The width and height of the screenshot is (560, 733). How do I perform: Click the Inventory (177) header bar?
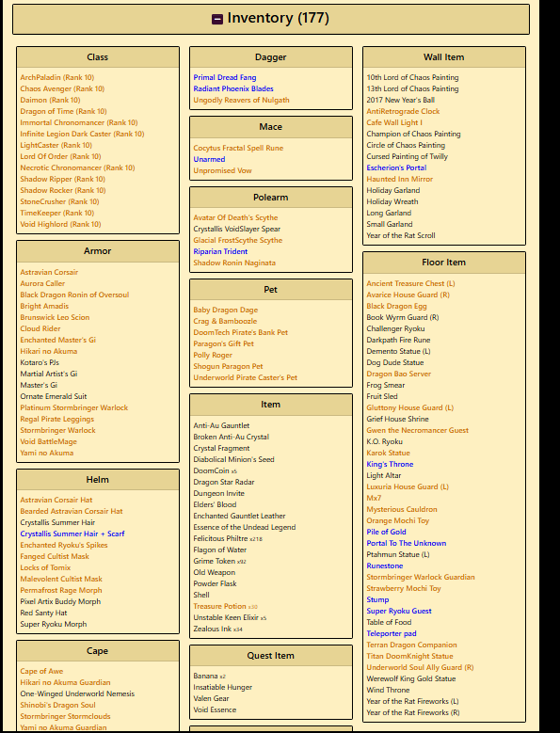click(271, 19)
